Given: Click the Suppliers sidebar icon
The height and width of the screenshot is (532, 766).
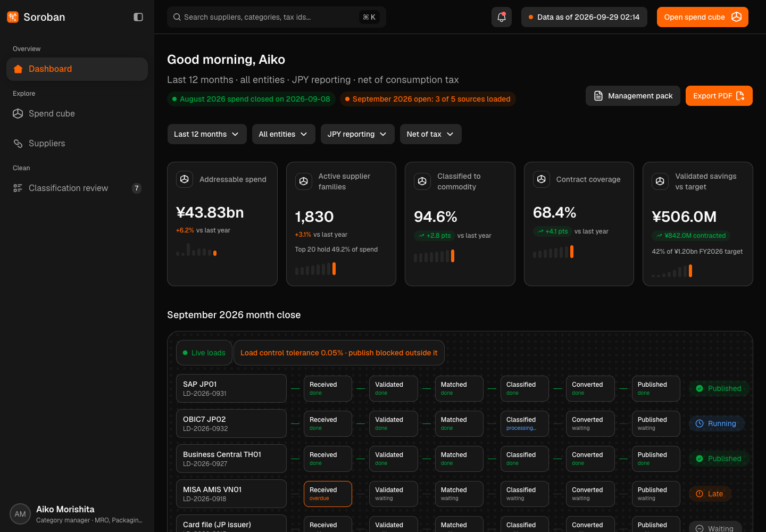Looking at the screenshot, I should [18, 143].
